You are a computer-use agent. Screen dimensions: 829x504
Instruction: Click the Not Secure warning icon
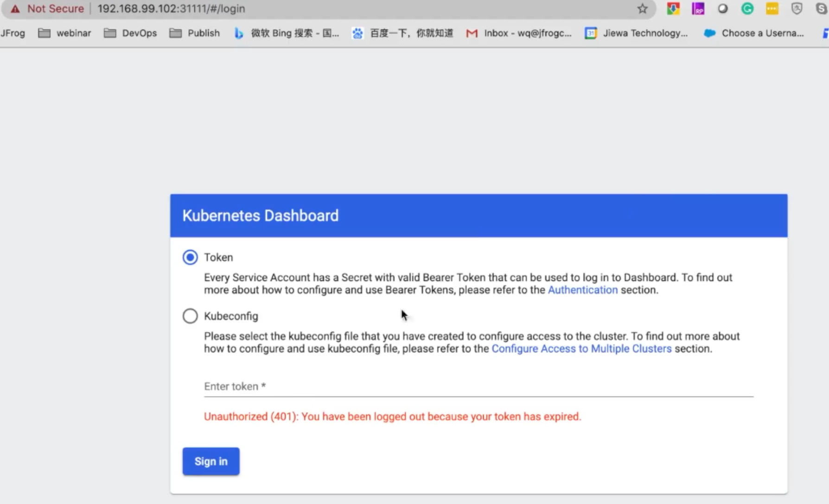[15, 9]
